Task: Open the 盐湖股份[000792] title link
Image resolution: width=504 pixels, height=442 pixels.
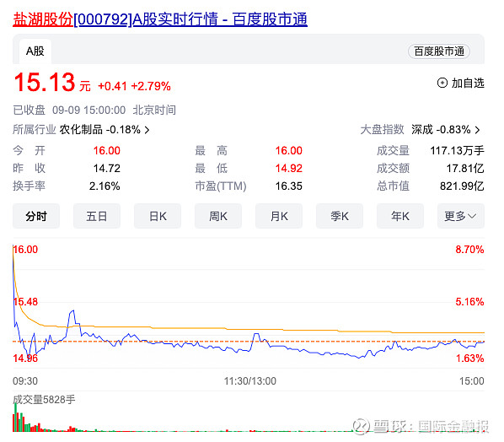Action: (x=160, y=19)
